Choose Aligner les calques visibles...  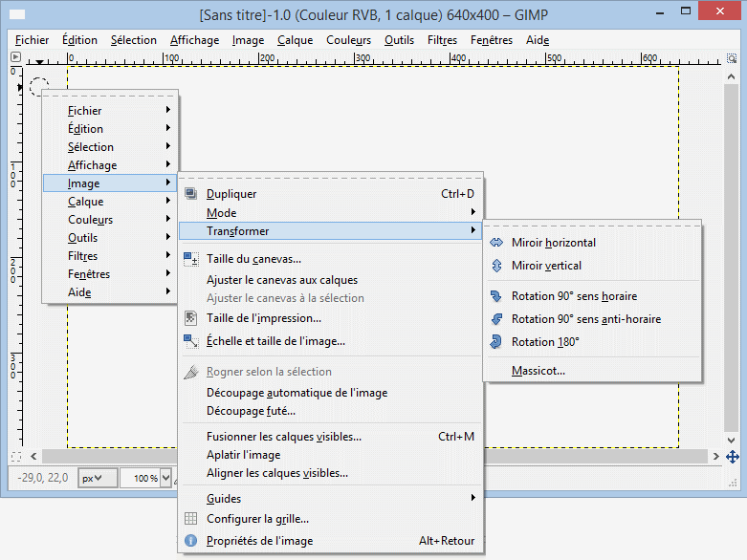pyautogui.click(x=330, y=473)
